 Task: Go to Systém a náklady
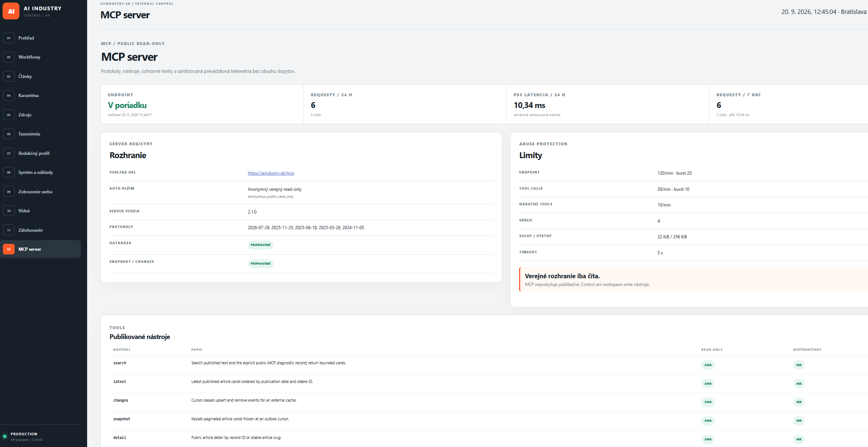coord(40,172)
